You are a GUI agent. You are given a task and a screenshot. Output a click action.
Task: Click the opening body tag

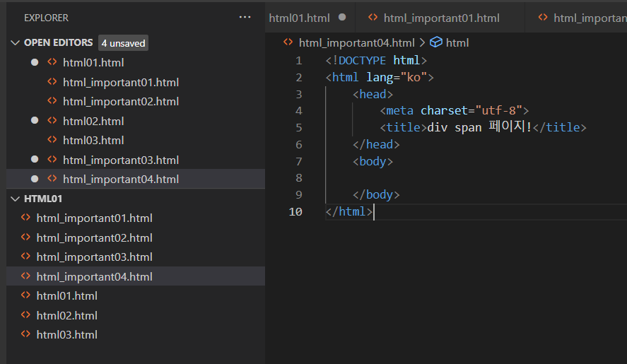coord(373,161)
